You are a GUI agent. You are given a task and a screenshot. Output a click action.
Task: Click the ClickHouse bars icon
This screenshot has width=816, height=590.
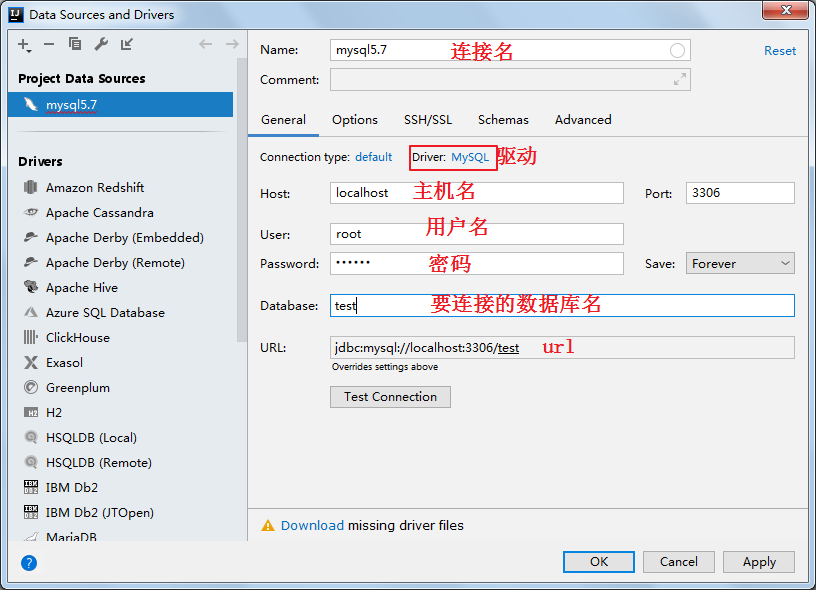coord(31,337)
